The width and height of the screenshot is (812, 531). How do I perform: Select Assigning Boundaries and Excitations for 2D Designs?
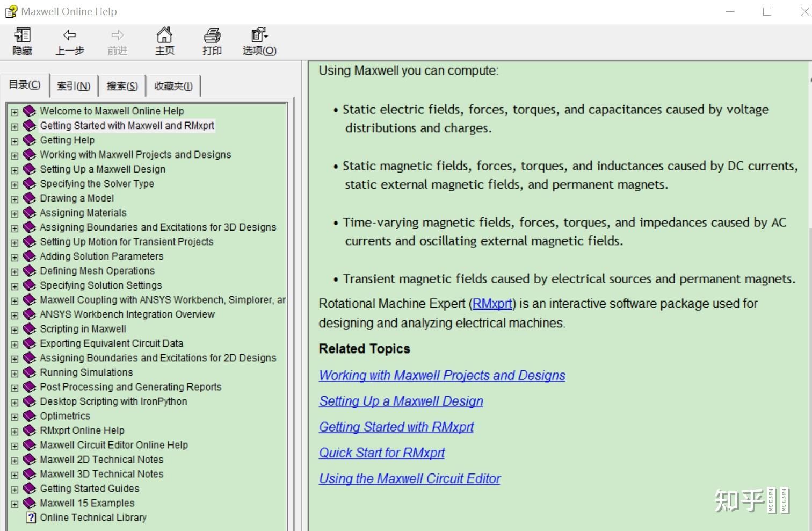(x=158, y=358)
